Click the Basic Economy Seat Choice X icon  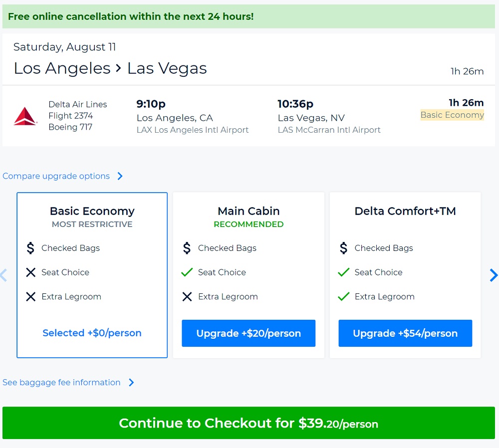[31, 272]
